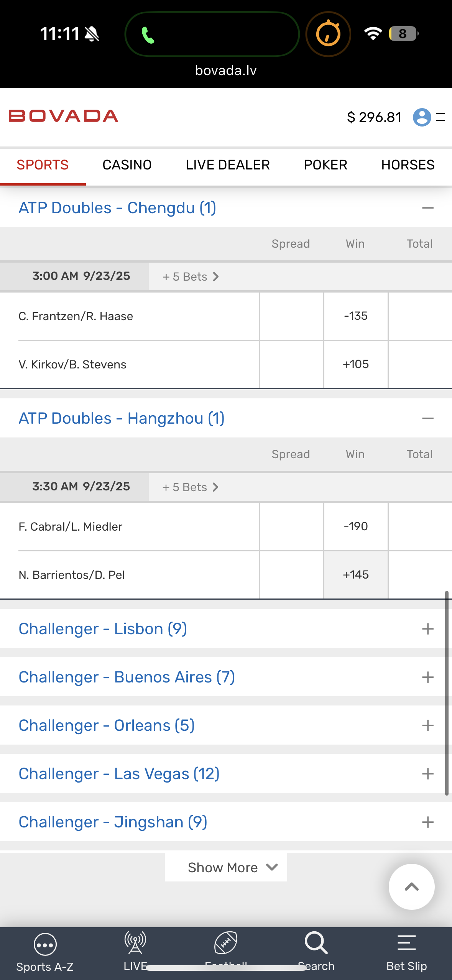Tap the scroll-to-top arrow button
This screenshot has width=452, height=980.
pos(411,886)
